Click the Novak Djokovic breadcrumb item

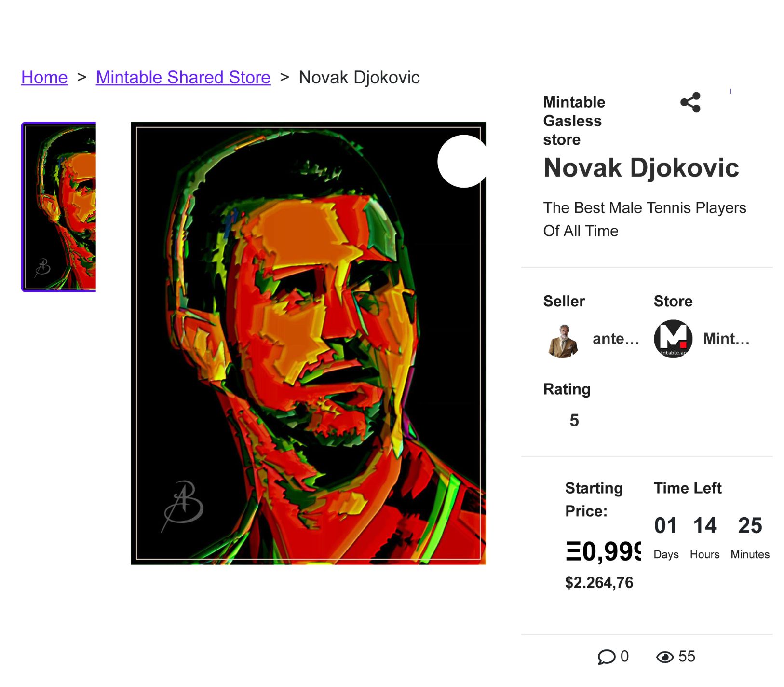tap(359, 77)
